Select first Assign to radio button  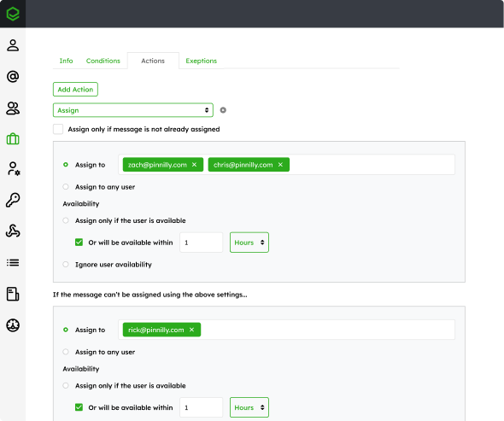pyautogui.click(x=66, y=165)
